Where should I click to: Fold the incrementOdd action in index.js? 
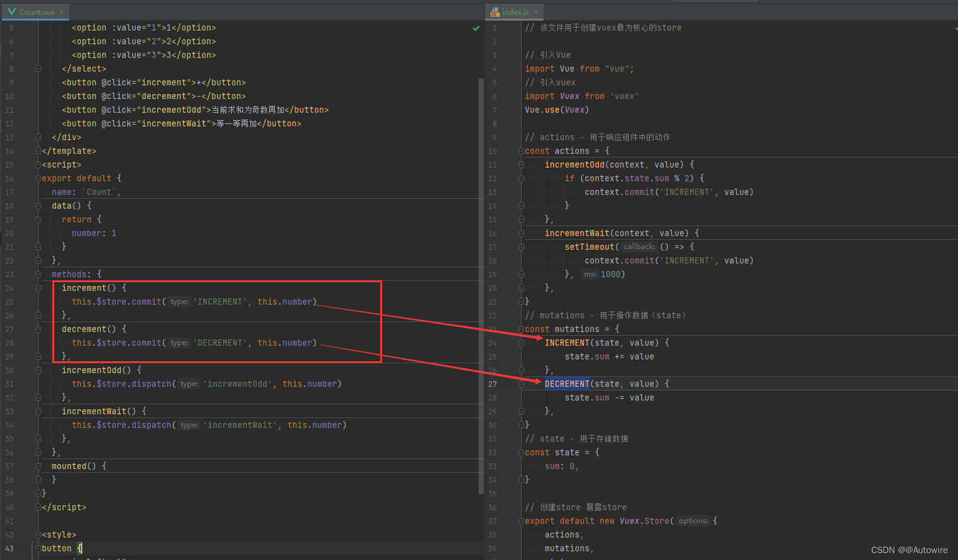click(522, 164)
